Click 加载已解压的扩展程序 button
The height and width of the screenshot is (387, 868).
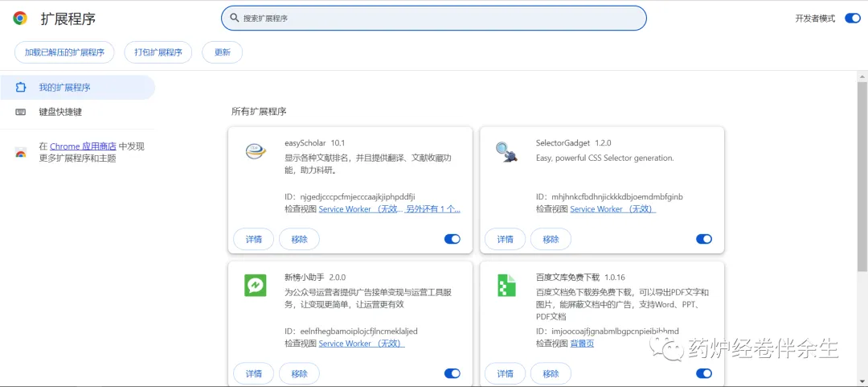coord(64,52)
